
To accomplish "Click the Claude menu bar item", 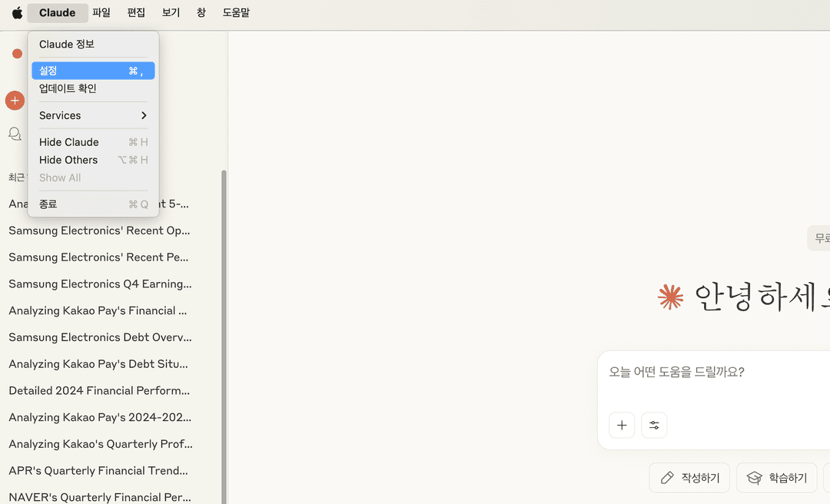I will coord(57,13).
